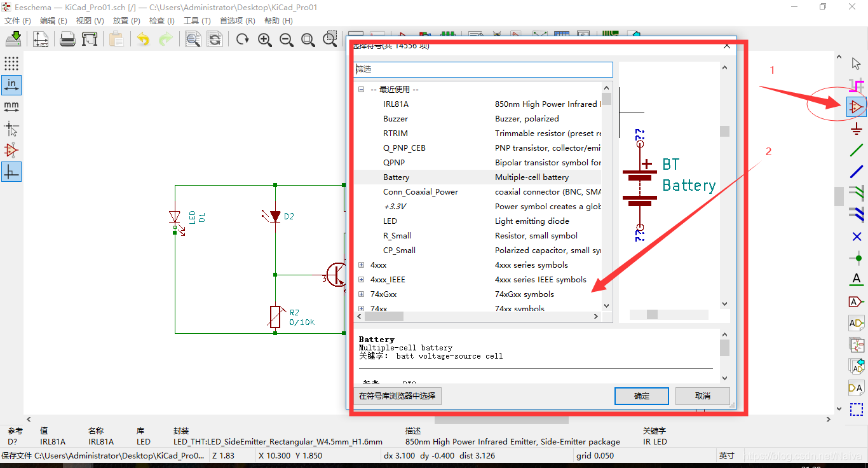Viewport: 868px width, 468px height.
Task: Click the Refresh/redraw view icon
Action: pyautogui.click(x=242, y=39)
